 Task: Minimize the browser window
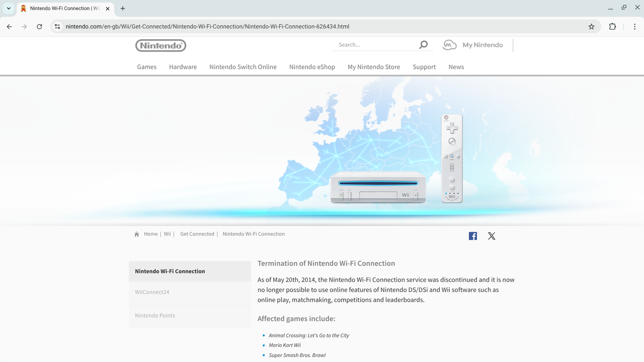(610, 8)
